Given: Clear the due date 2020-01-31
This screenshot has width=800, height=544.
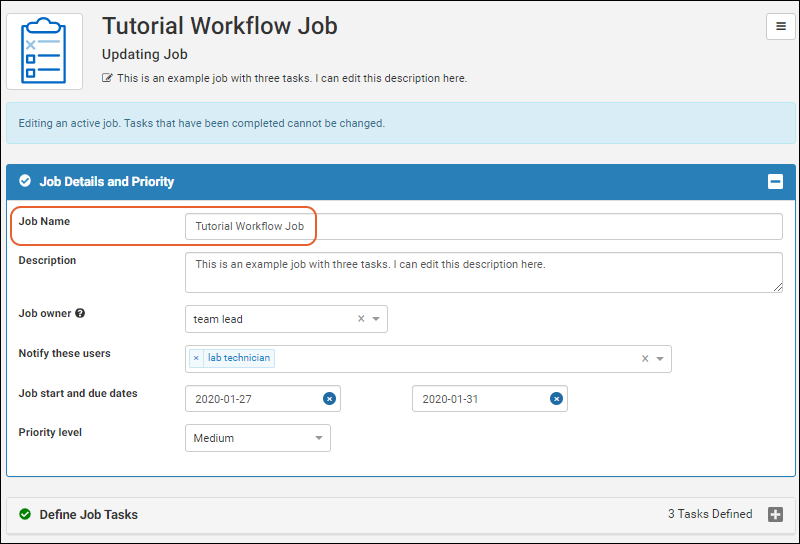Looking at the screenshot, I should tap(556, 399).
